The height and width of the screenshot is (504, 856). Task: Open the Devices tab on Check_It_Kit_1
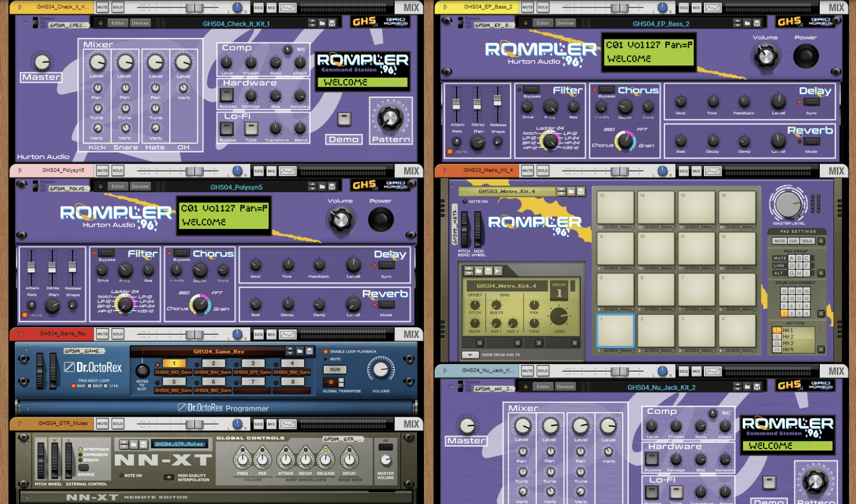tap(140, 23)
